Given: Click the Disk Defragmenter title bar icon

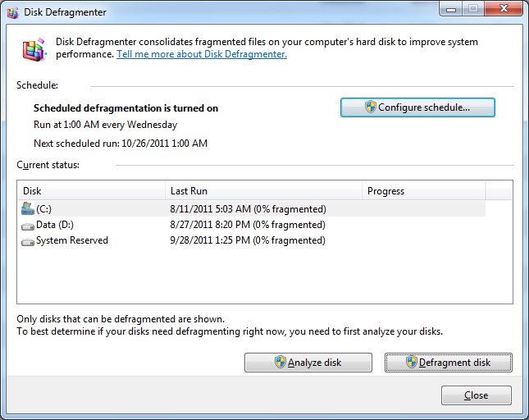Looking at the screenshot, I should (x=12, y=13).
